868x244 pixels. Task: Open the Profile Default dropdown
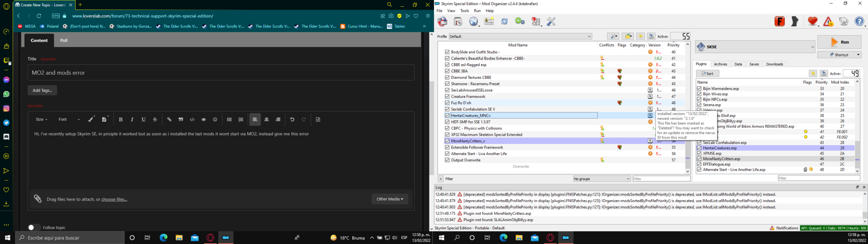520,36
